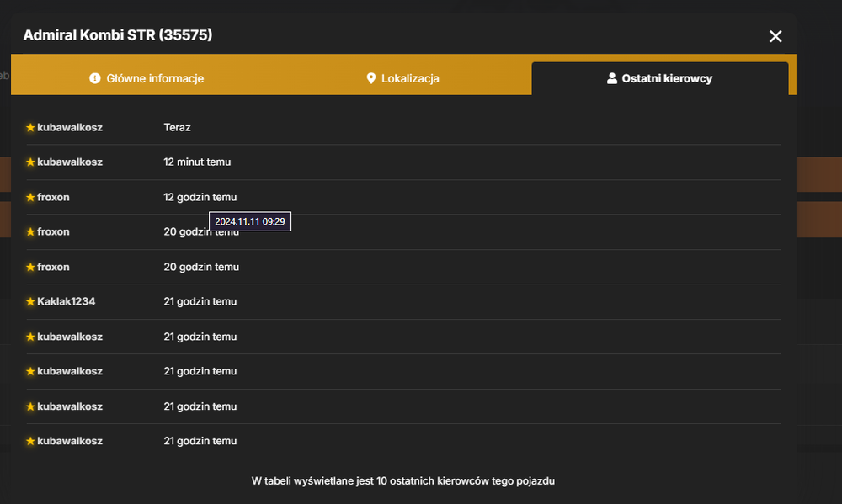Image resolution: width=842 pixels, height=504 pixels.
Task: Click Kaklak1234's 21 godzin temu timestamp
Action: click(x=200, y=301)
